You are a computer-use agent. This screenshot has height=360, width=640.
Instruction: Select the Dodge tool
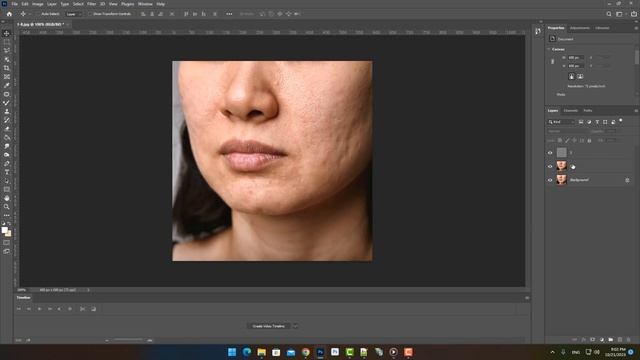pos(7,155)
